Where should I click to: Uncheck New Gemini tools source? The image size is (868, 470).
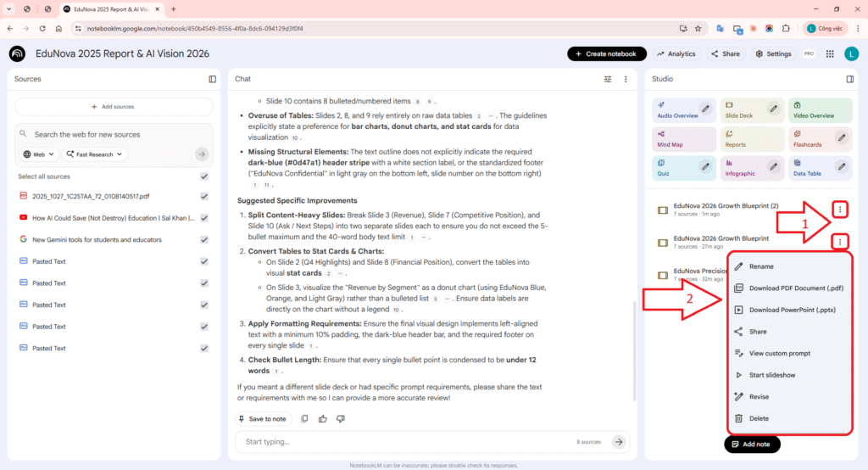point(204,239)
